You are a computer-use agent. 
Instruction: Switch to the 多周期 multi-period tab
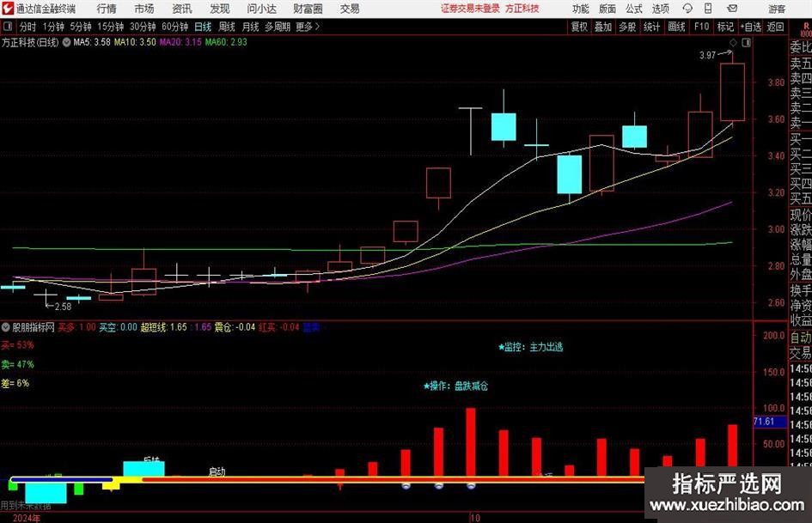click(x=278, y=27)
